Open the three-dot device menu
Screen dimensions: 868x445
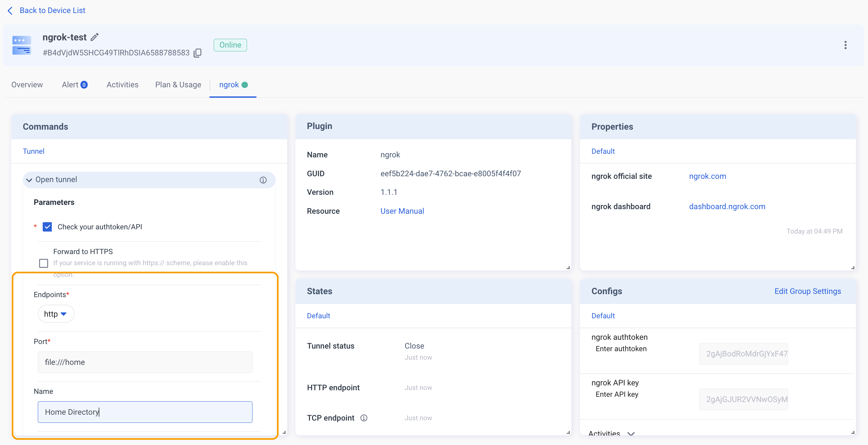tap(845, 45)
